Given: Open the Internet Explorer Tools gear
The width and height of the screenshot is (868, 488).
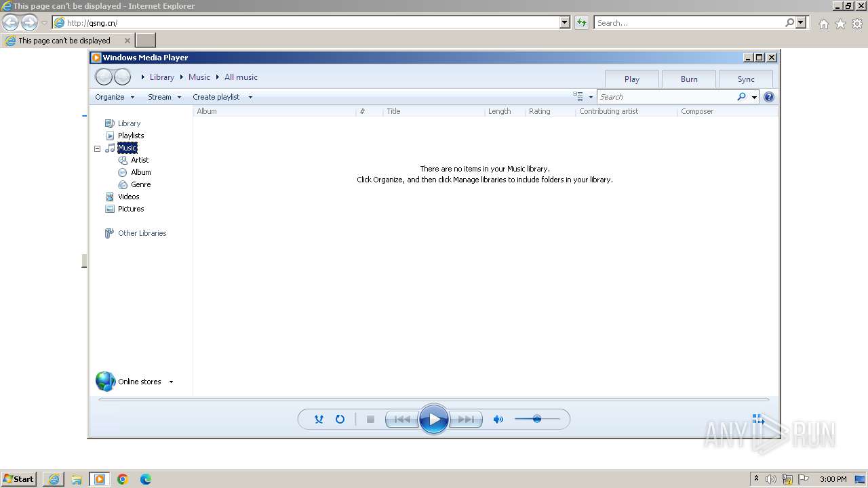Looking at the screenshot, I should (857, 24).
